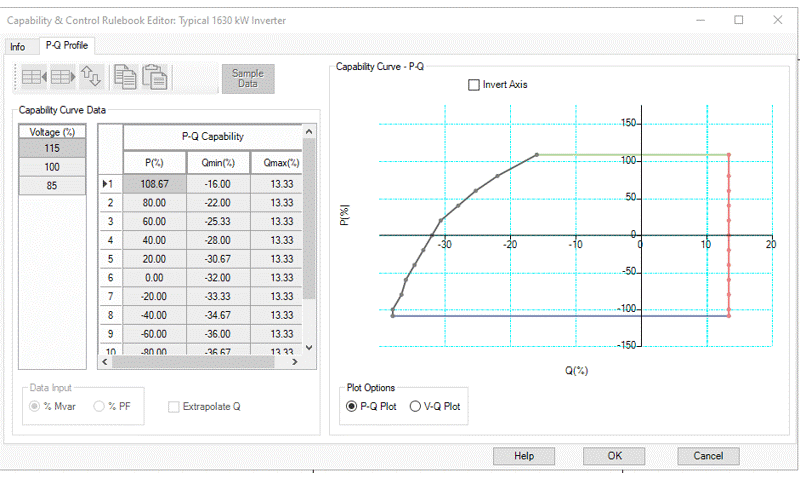Select row 5 header in capability table
The height and width of the screenshot is (480, 800).
click(x=110, y=259)
